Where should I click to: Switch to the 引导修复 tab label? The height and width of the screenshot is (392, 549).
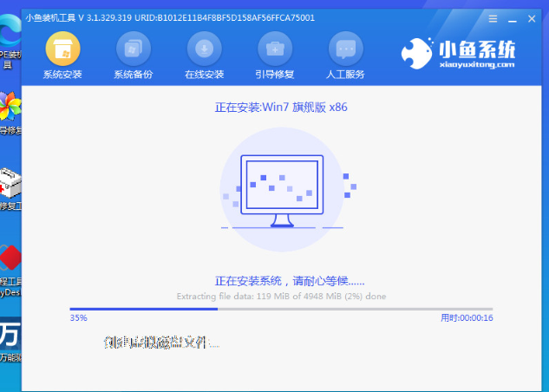click(x=274, y=75)
